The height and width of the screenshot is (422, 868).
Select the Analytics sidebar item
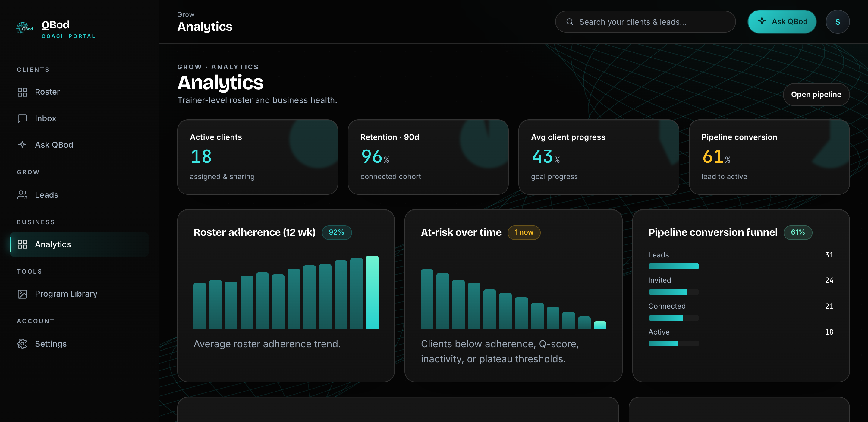[x=80, y=244]
